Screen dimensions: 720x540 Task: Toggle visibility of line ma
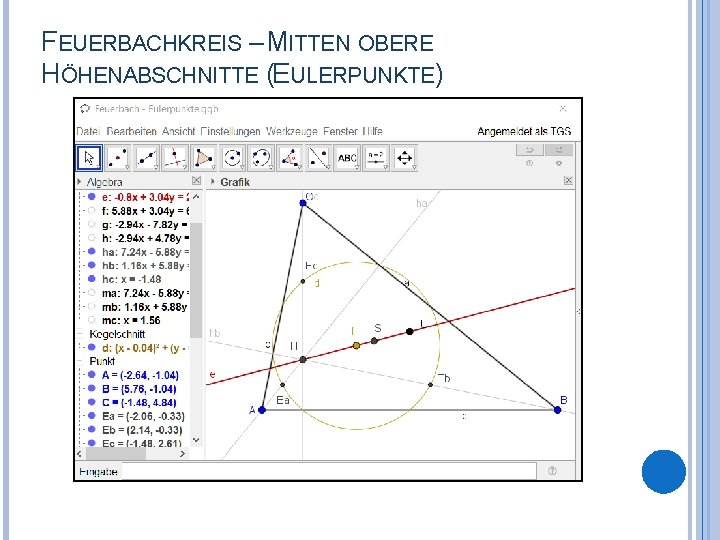[x=91, y=292]
